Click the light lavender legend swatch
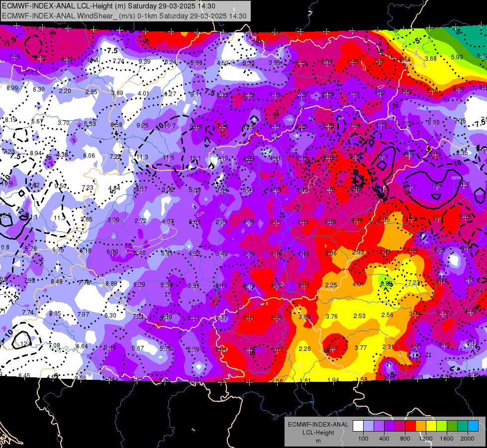 [369, 426]
